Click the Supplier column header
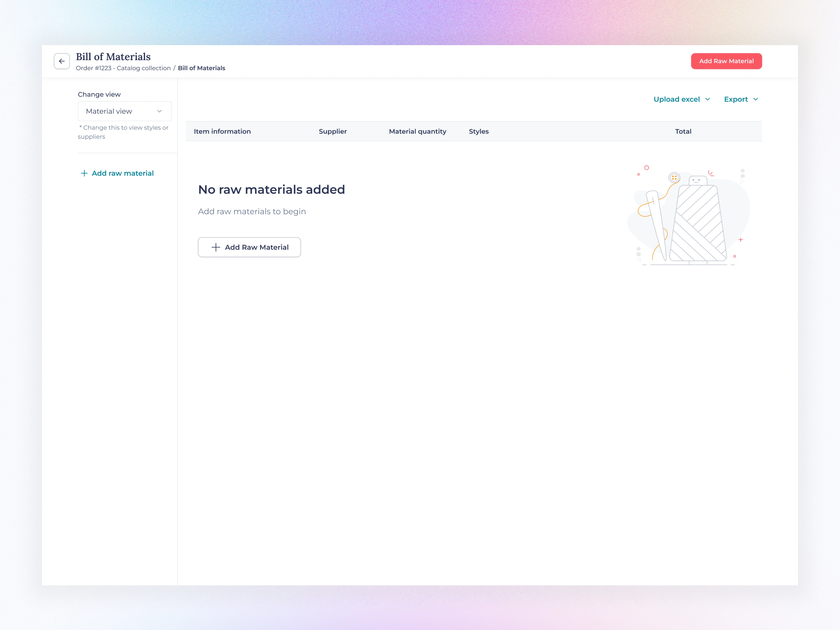Viewport: 840px width, 630px height. click(333, 132)
